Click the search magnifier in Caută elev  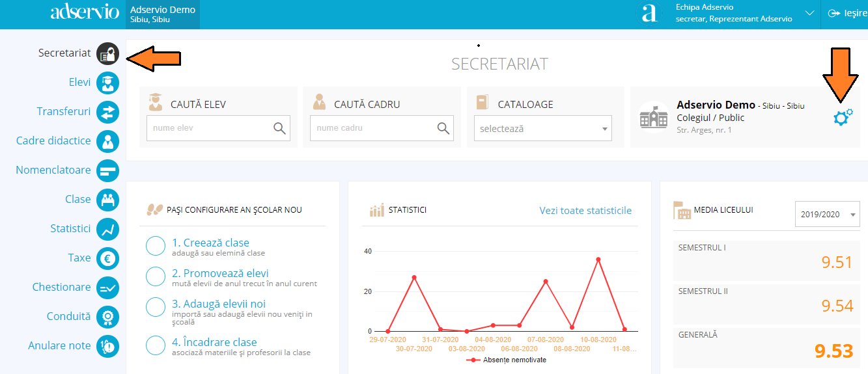[x=280, y=128]
